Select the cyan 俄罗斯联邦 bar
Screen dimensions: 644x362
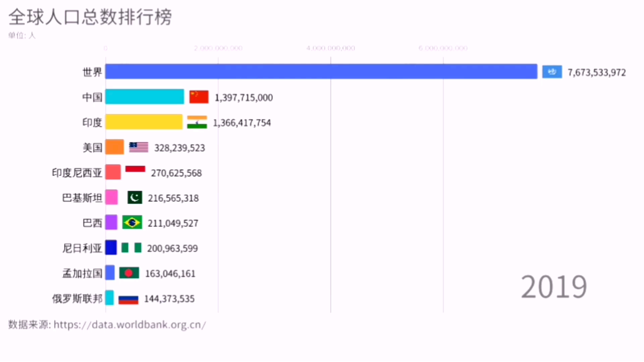tap(109, 298)
